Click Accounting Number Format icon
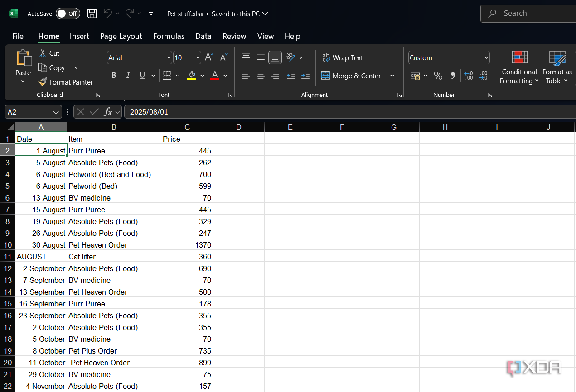 [x=415, y=76]
